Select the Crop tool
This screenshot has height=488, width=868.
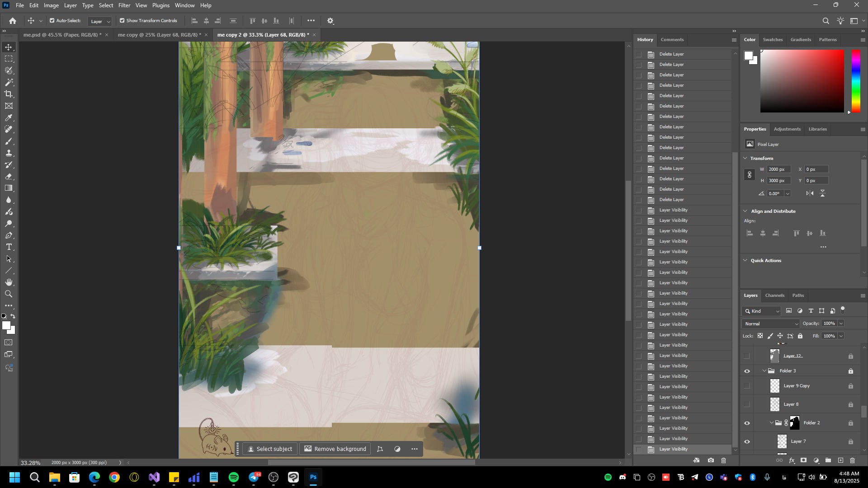[x=9, y=94]
